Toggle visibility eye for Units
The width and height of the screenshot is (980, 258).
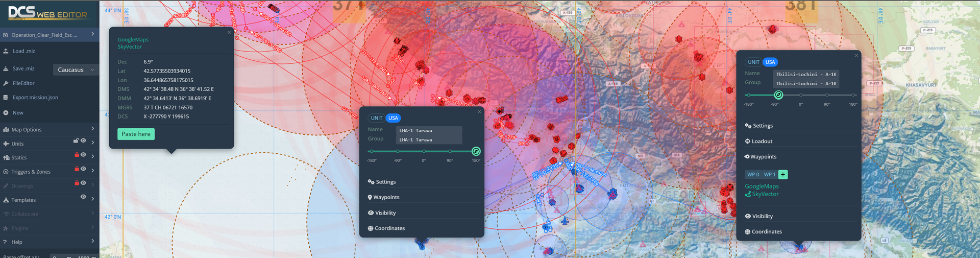click(83, 141)
